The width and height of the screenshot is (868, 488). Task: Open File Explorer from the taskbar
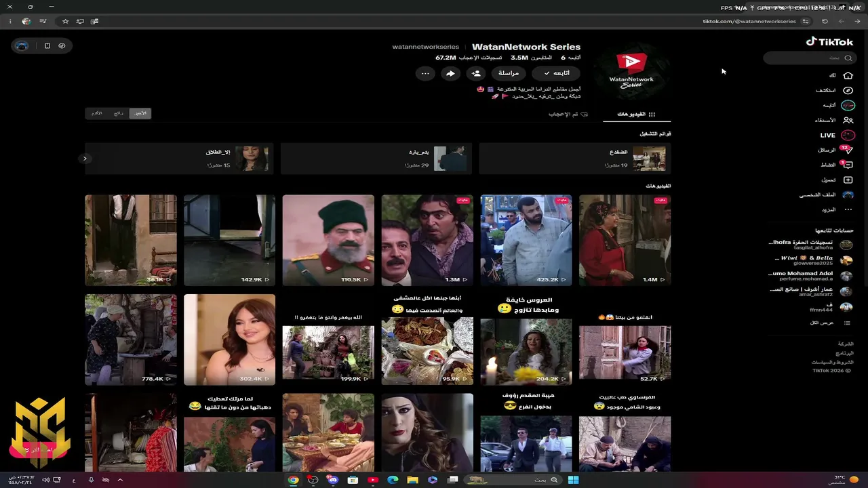click(412, 480)
